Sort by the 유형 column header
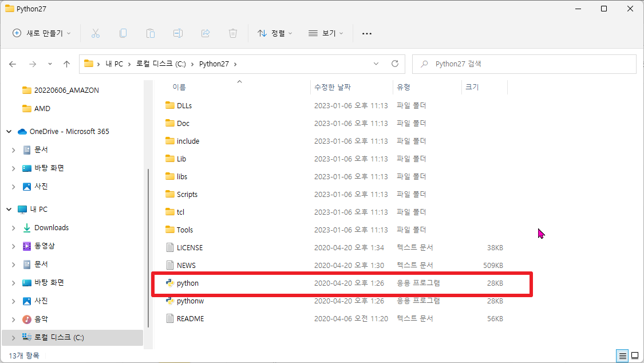 pyautogui.click(x=404, y=87)
